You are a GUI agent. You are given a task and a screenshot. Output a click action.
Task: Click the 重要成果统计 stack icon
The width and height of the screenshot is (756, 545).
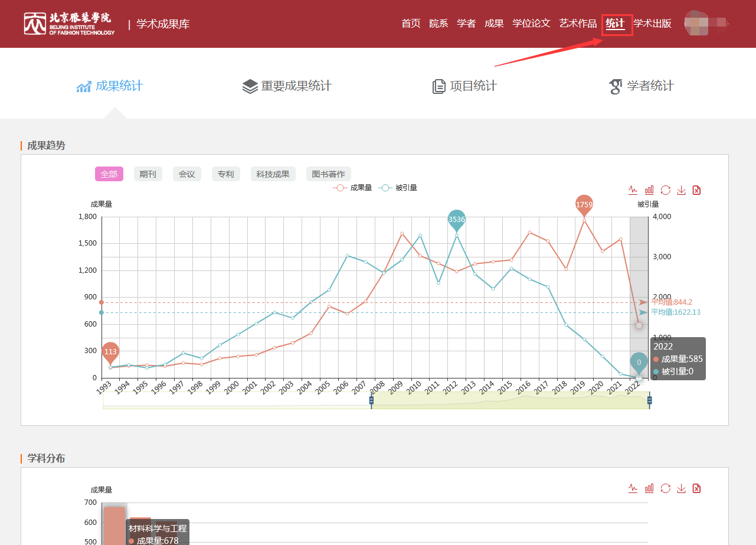[250, 87]
